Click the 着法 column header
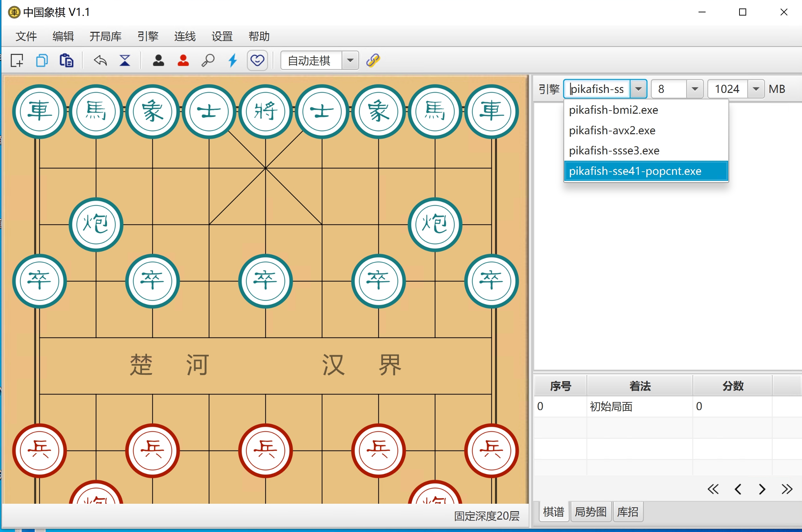 point(640,386)
